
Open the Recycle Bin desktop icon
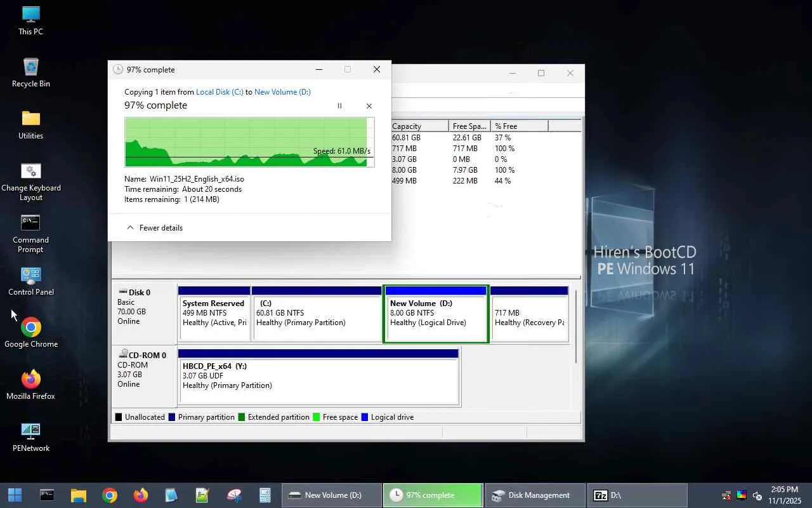pos(30,72)
